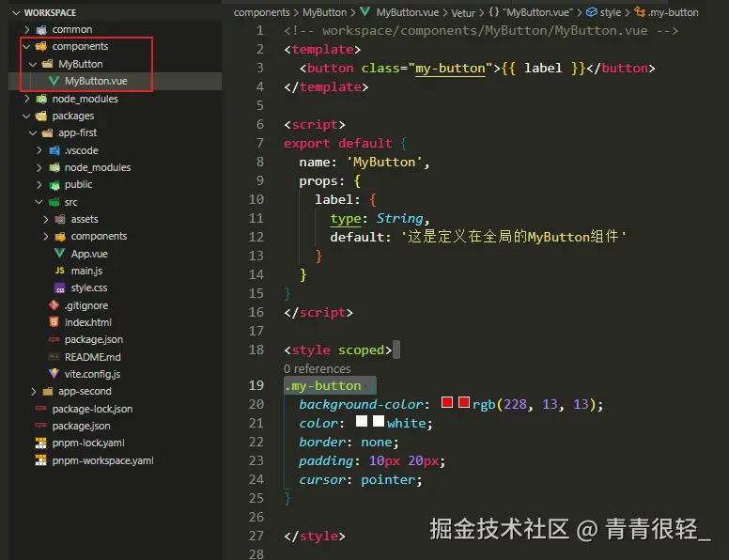Open main.js file

pyautogui.click(x=86, y=271)
